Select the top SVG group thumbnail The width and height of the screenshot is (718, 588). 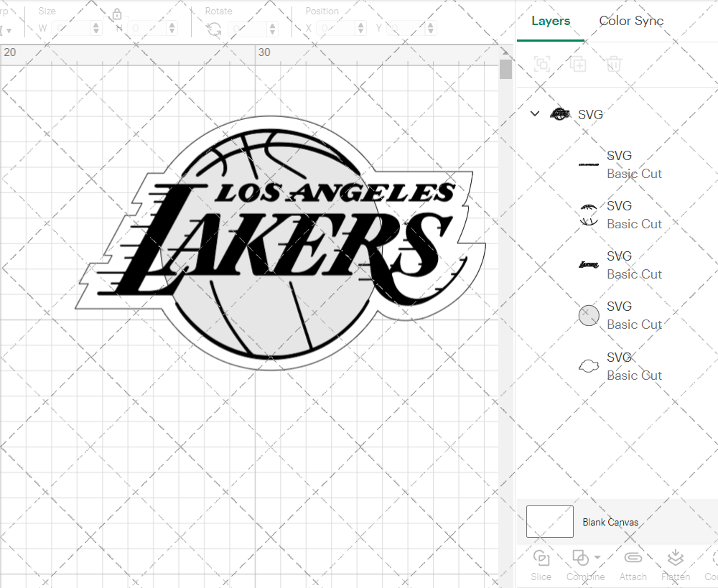coord(559,114)
